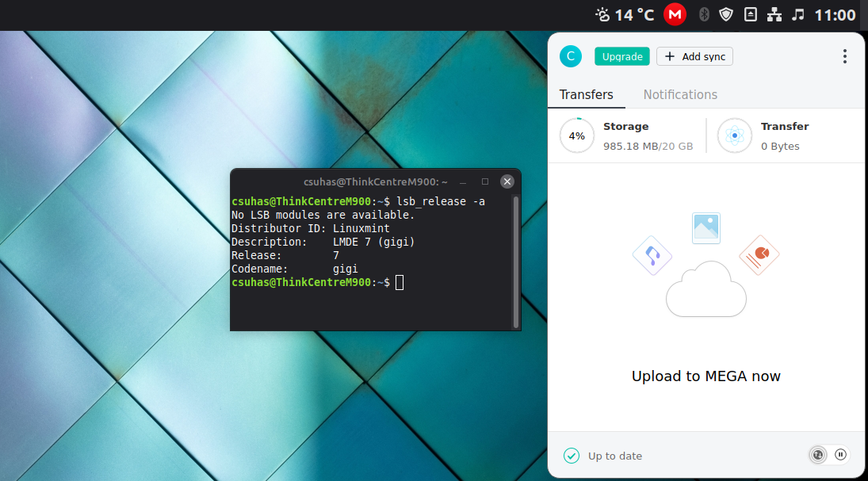Click the music note sound icon
The image size is (868, 481).
(798, 14)
